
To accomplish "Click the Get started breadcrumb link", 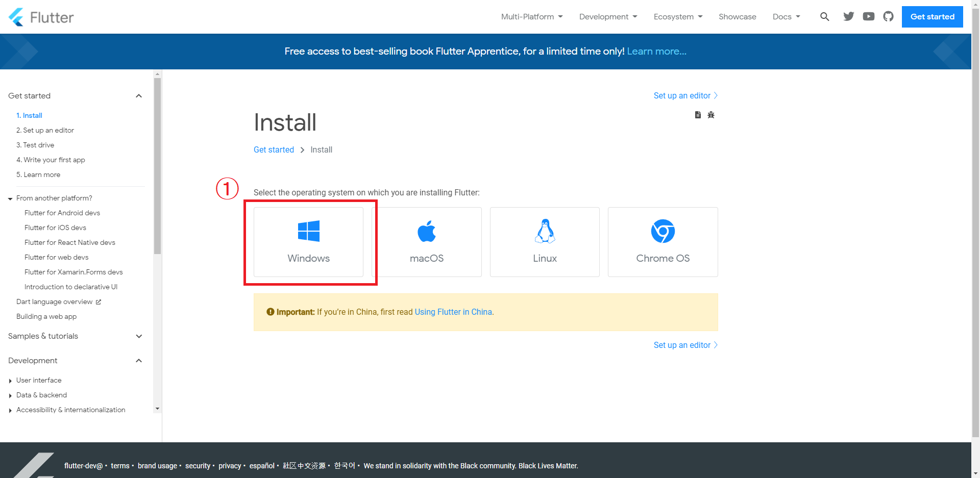I will click(274, 149).
